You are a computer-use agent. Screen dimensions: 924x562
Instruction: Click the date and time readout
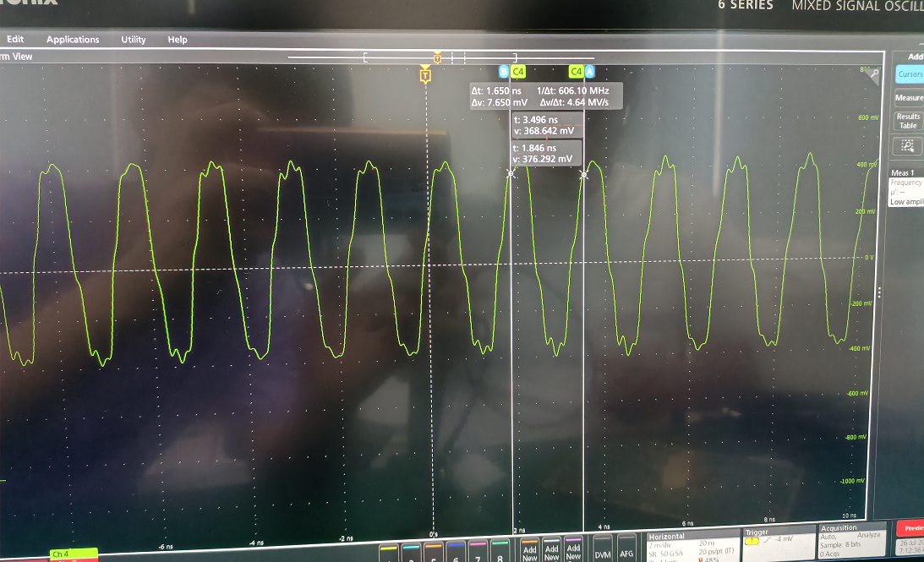pyautogui.click(x=911, y=547)
